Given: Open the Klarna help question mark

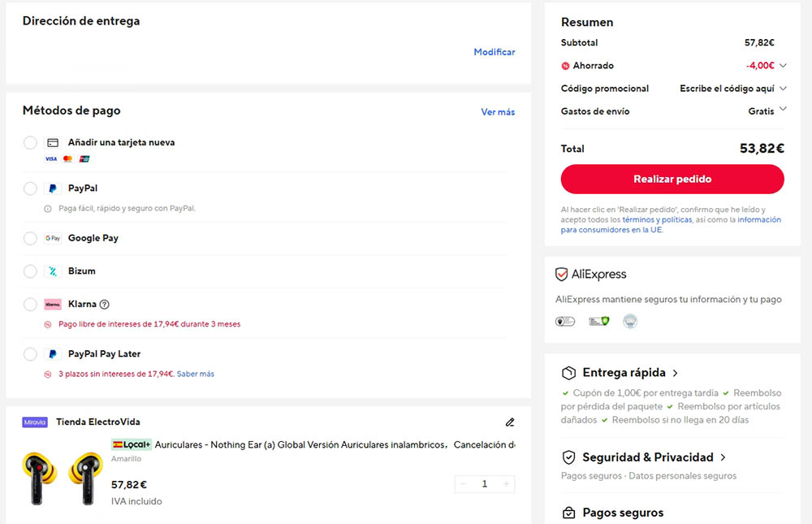Looking at the screenshot, I should 104,304.
